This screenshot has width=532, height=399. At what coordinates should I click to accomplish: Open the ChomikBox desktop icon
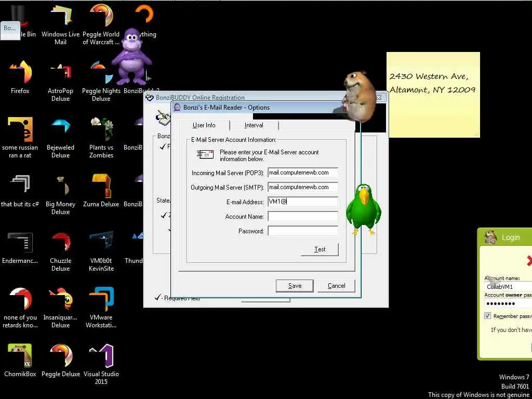[x=20, y=361]
